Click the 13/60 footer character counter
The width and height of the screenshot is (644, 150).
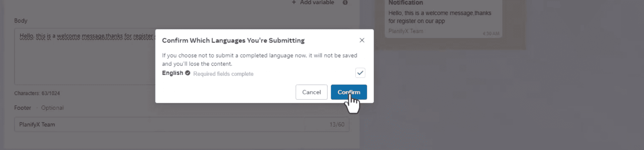[x=337, y=125]
